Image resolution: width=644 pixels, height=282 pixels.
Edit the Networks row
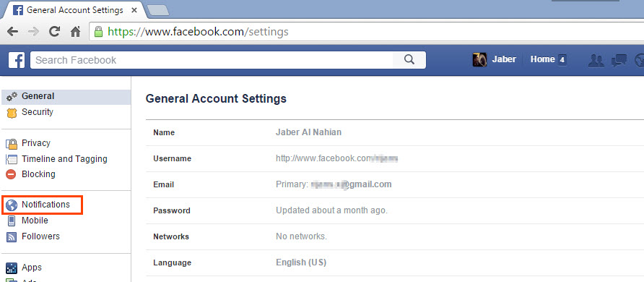(x=395, y=236)
